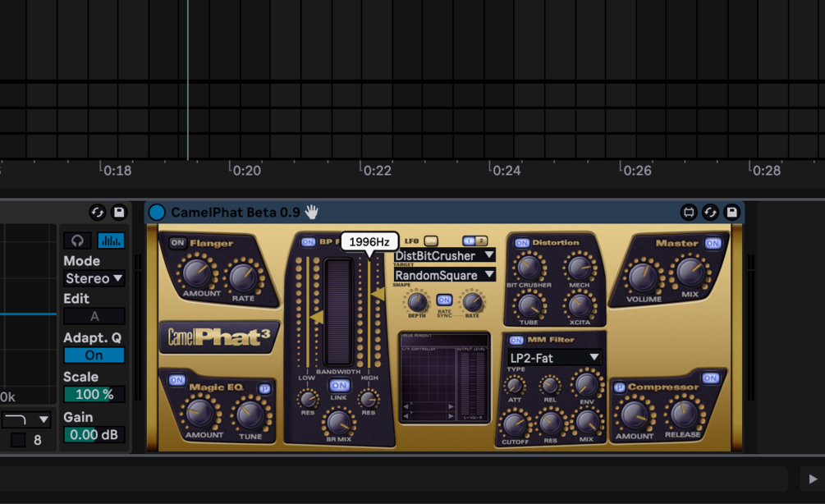This screenshot has height=504, width=825.
Task: Open the CamelPhat plug-in window icon
Action: tap(688, 212)
